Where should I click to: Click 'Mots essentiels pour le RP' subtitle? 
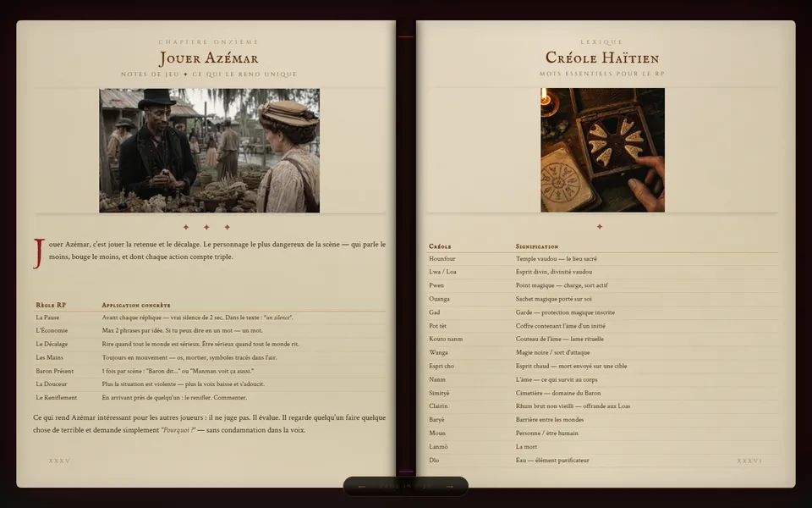601,74
